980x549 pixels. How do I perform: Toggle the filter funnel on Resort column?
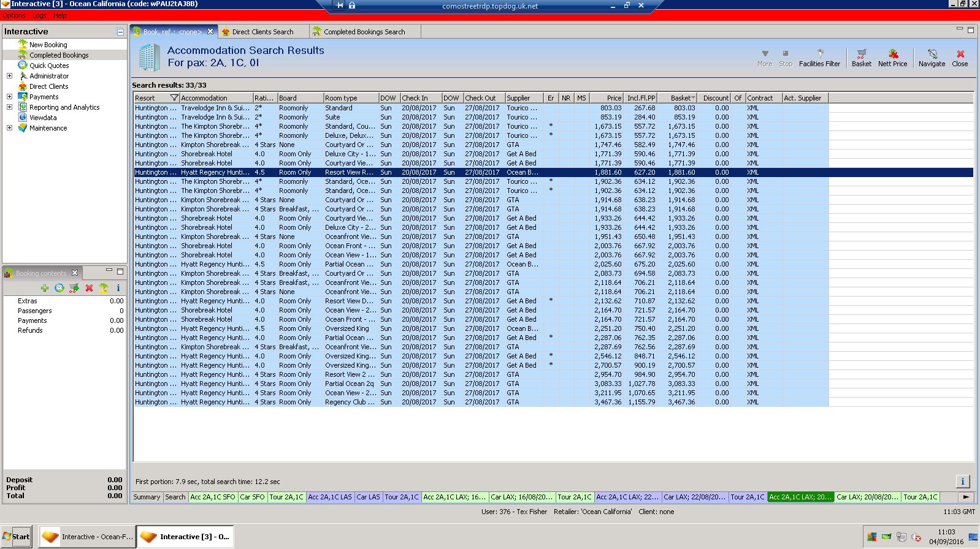[174, 98]
